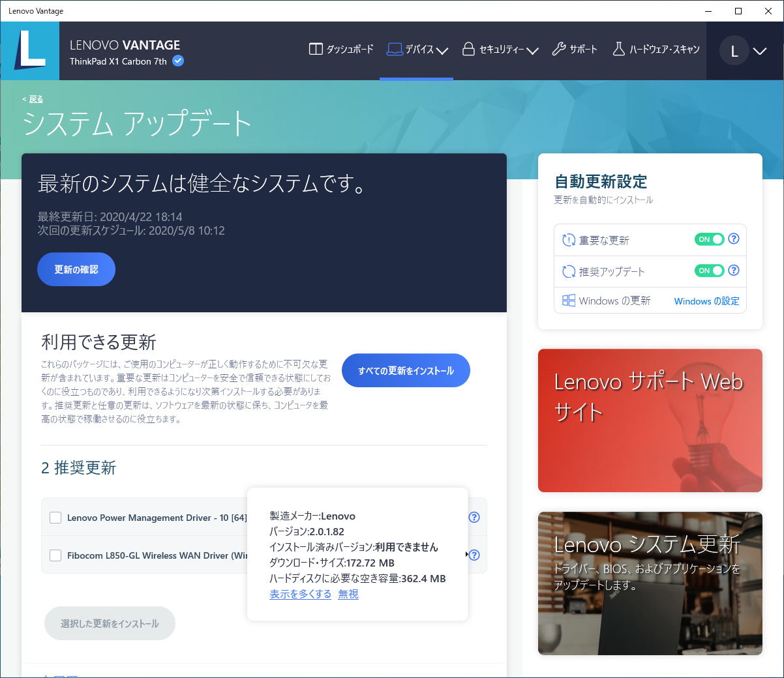Open the デバイス device menu
This screenshot has width=784, height=678.
tap(417, 50)
